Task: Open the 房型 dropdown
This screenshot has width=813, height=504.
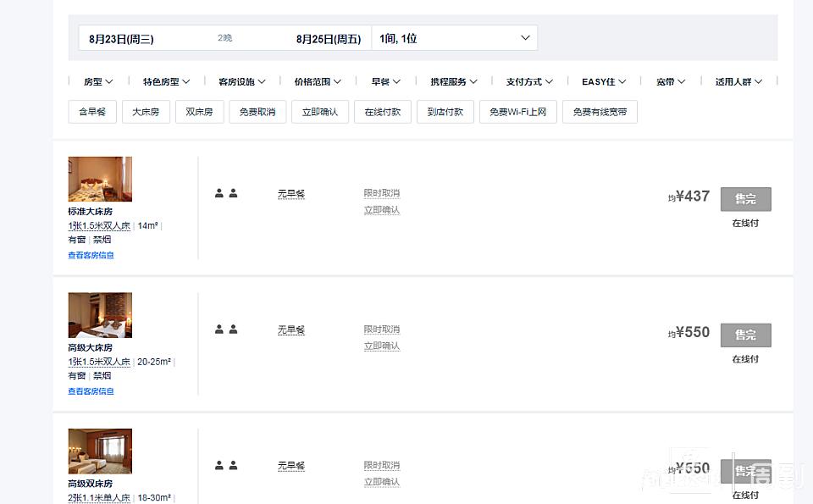Action: pos(97,81)
